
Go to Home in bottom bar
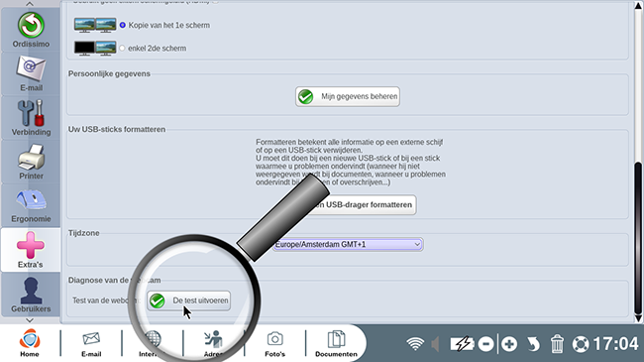[30, 343]
